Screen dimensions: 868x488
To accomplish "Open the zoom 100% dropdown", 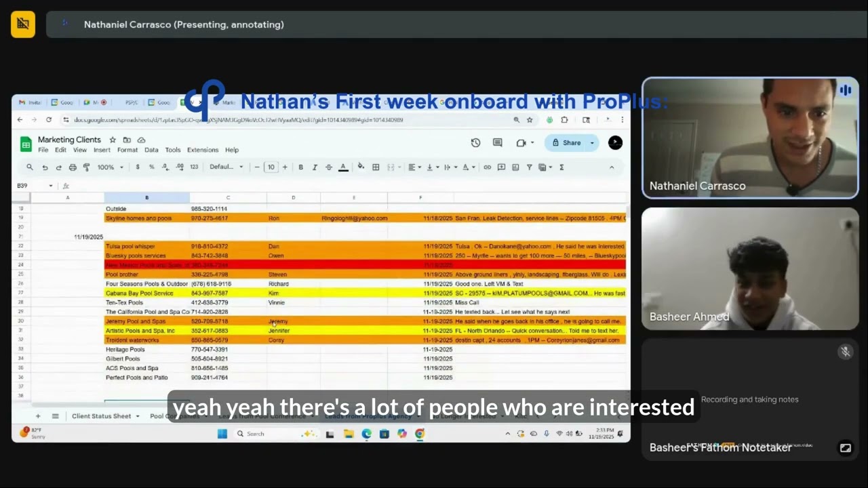I will (109, 167).
